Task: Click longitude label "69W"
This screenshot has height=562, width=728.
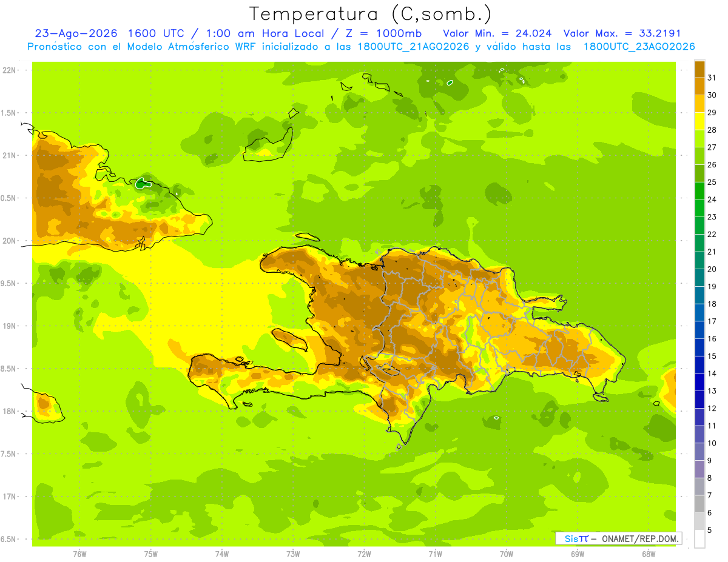Action: [577, 554]
